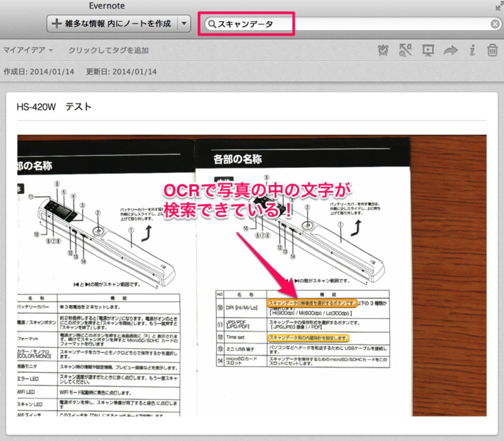Select the note title HS-420W テスト
Screen dimensions: 504x441
tap(54, 107)
